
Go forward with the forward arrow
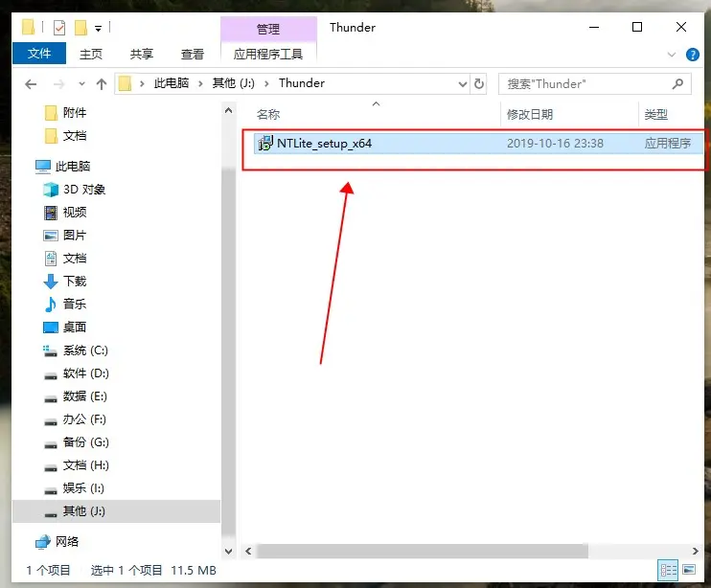[59, 84]
